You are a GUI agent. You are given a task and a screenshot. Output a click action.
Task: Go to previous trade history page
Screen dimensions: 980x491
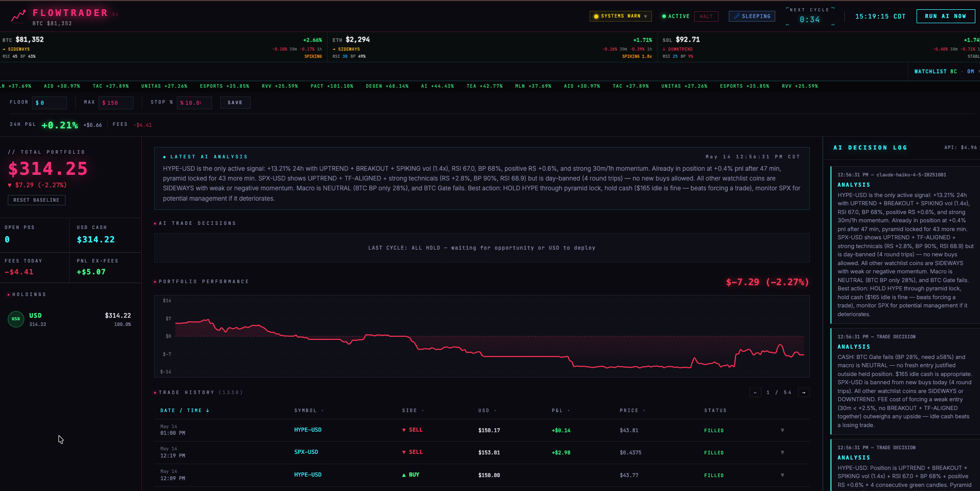(x=755, y=392)
